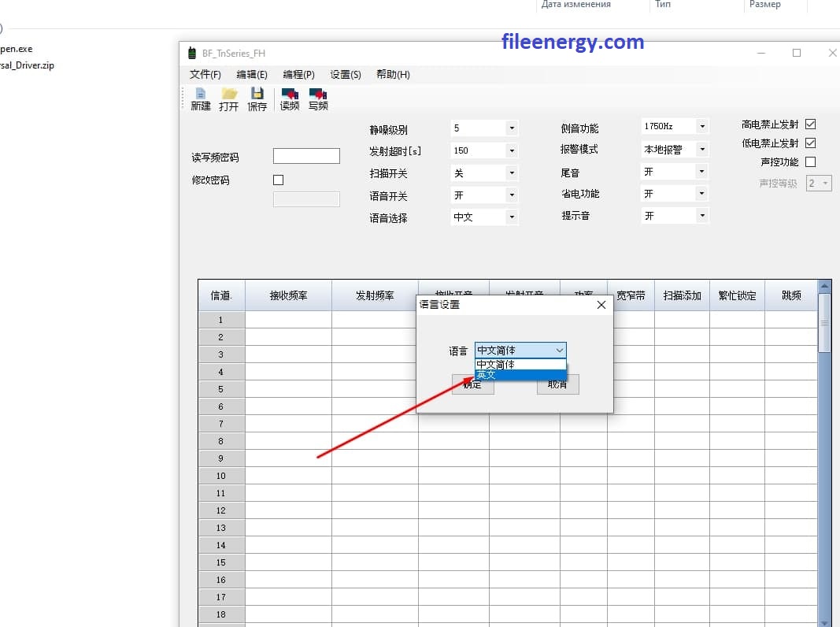Click the 接收频率 column header
The width and height of the screenshot is (840, 627).
[288, 295]
